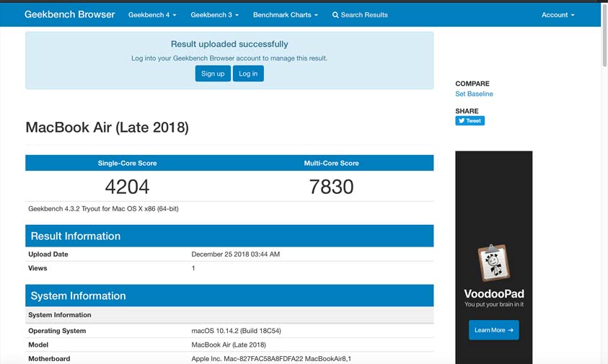Click the Single-Core Score header

[127, 163]
